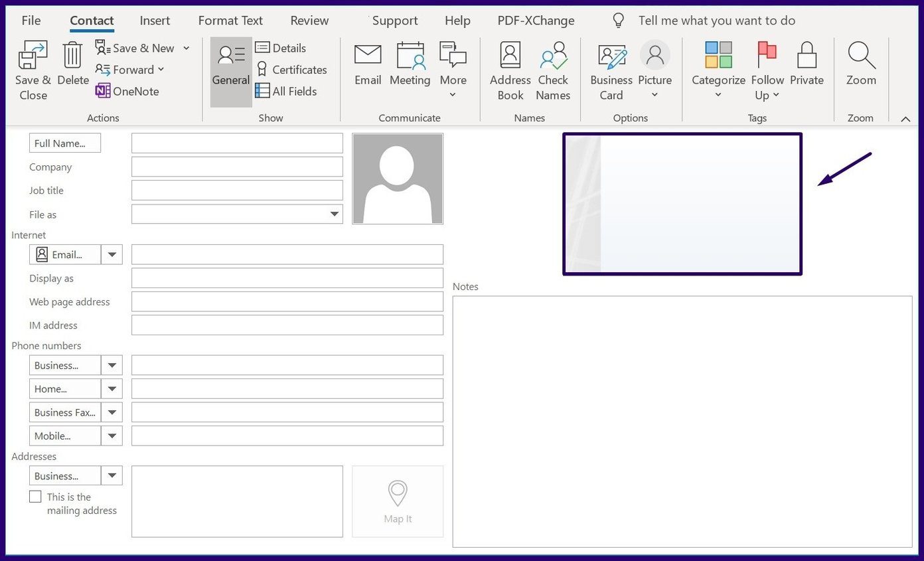The width and height of the screenshot is (924, 561).
Task: Click the Email communicate icon
Action: pyautogui.click(x=368, y=54)
